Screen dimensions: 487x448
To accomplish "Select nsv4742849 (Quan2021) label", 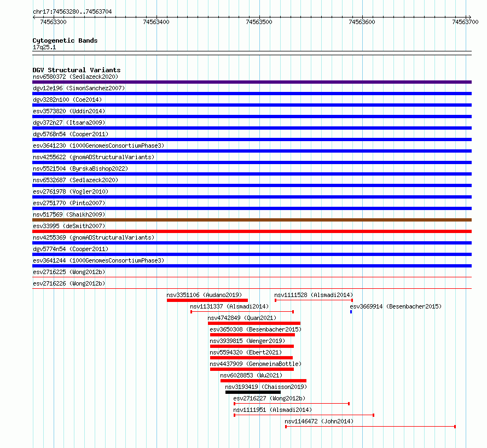I will tap(242, 318).
